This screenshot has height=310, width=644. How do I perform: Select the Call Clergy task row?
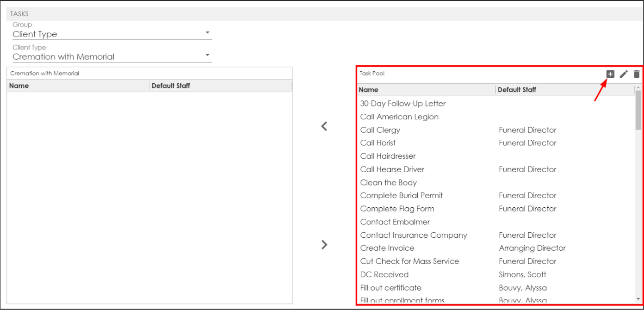tap(380, 130)
